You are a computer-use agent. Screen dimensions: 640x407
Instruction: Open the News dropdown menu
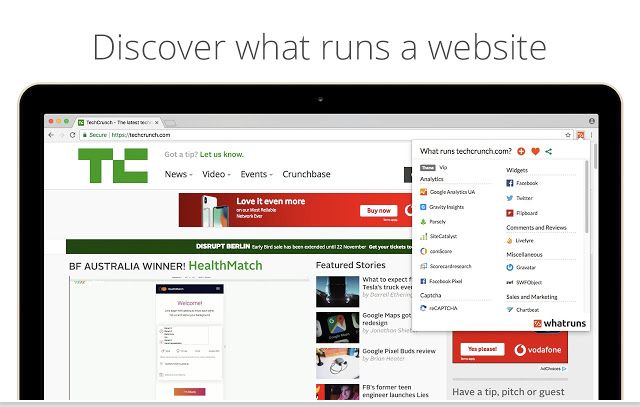click(178, 174)
